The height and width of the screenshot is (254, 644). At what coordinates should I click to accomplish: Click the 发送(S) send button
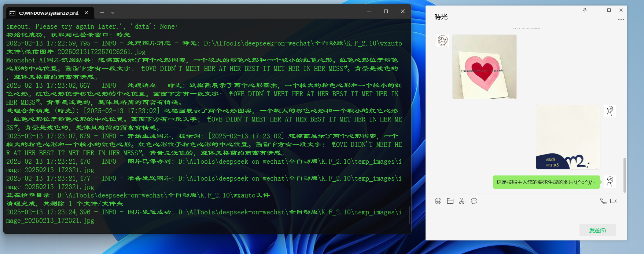point(597,230)
